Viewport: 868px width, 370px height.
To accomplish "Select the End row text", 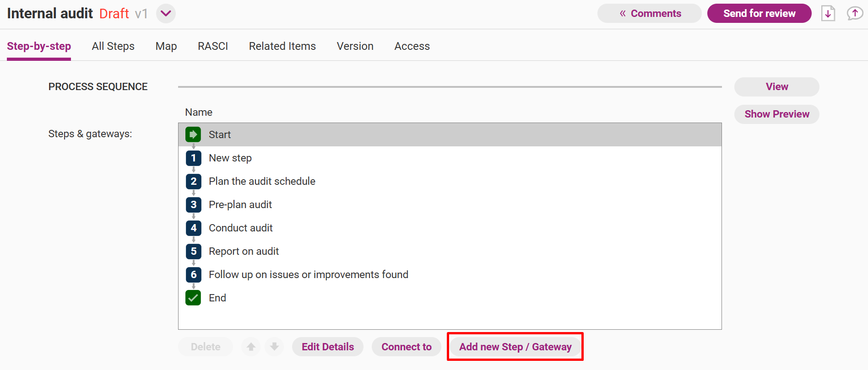I will (217, 298).
